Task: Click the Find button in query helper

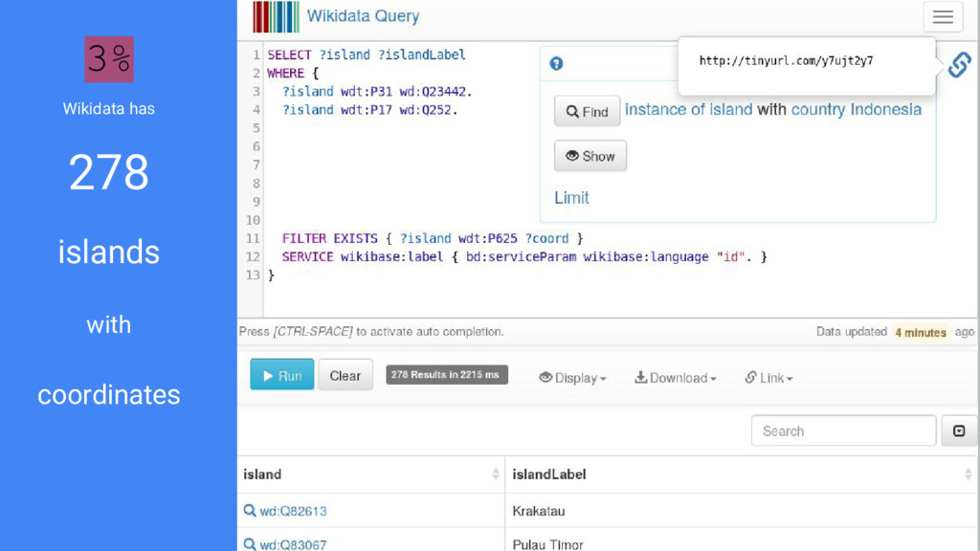Action: pos(587,111)
